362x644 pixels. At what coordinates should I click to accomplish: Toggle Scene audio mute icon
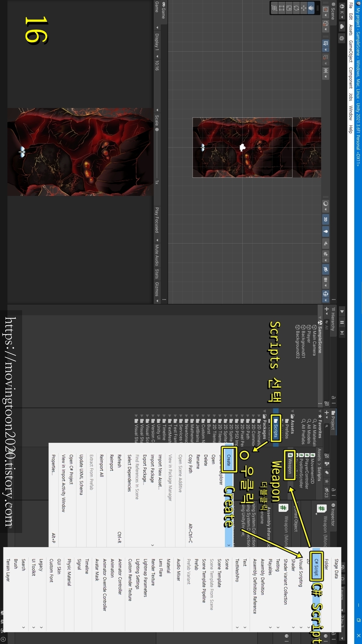[325, 244]
